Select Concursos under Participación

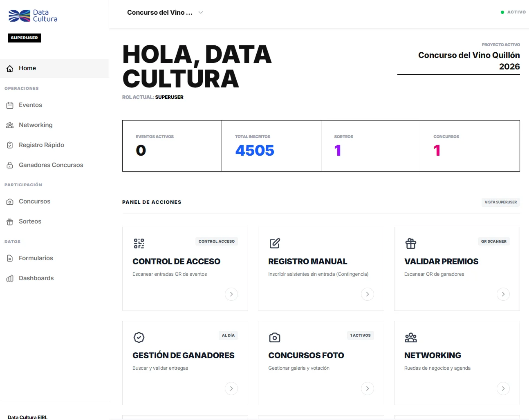coord(34,201)
